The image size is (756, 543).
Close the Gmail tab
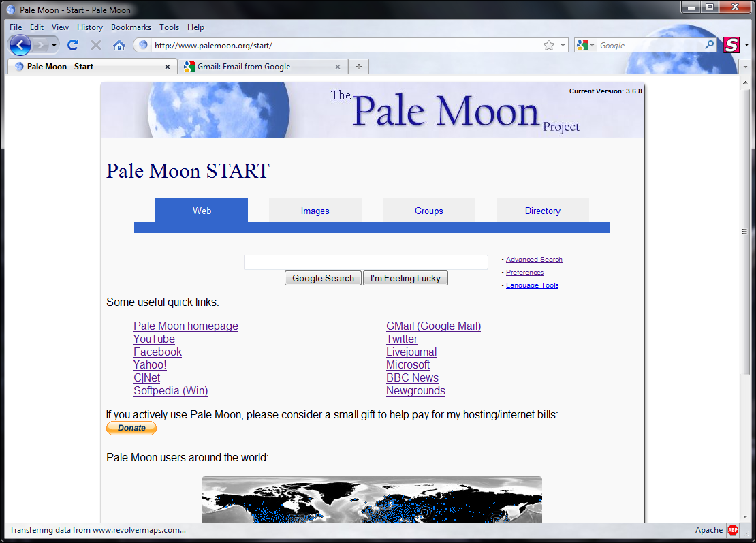338,67
